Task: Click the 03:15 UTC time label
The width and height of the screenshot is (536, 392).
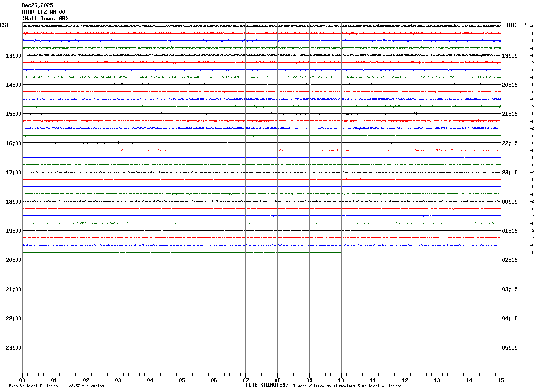Action: point(509,289)
